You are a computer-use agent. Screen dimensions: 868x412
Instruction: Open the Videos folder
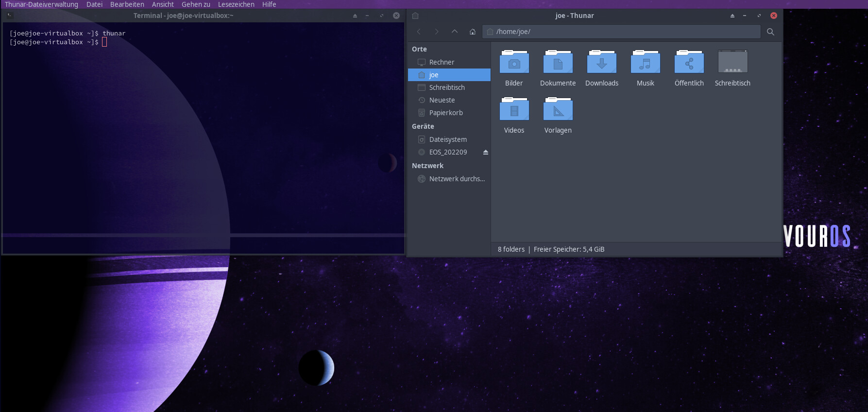click(x=514, y=115)
